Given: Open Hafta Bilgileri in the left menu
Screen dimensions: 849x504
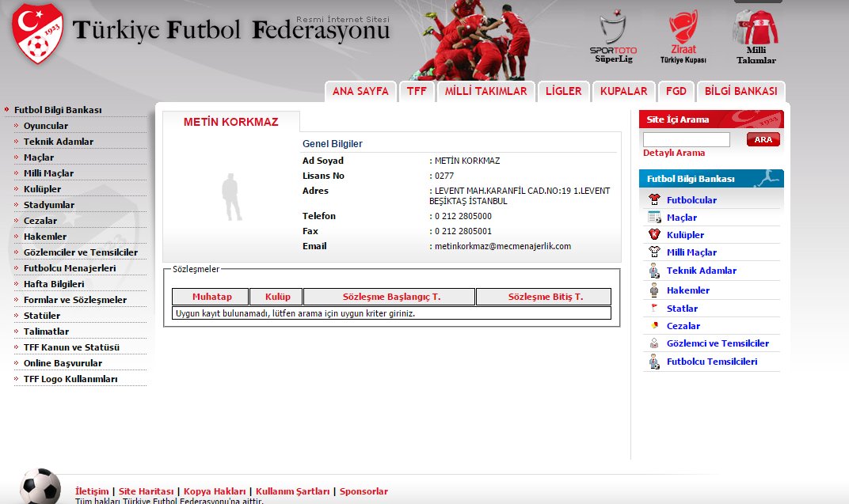Looking at the screenshot, I should click(54, 284).
